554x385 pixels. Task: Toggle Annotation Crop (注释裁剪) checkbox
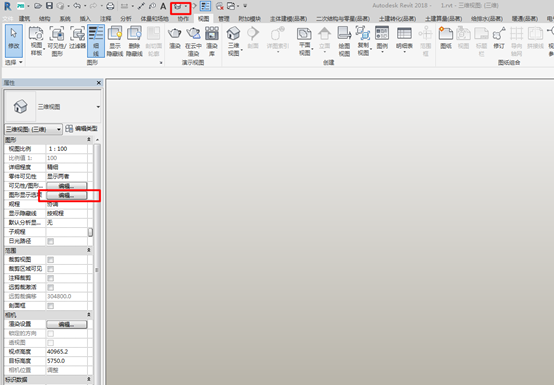51,278
